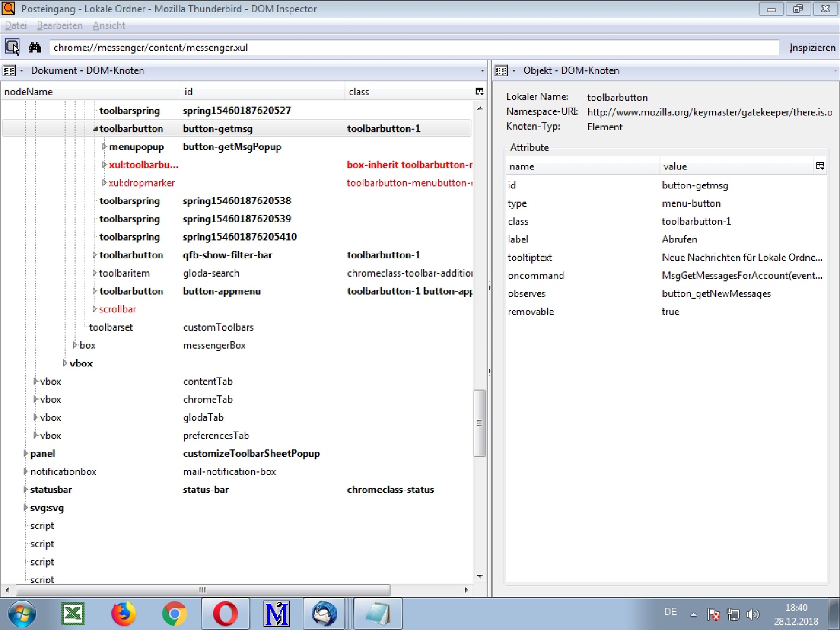840x630 pixels.
Task: Click the Inspizieren button
Action: (812, 47)
